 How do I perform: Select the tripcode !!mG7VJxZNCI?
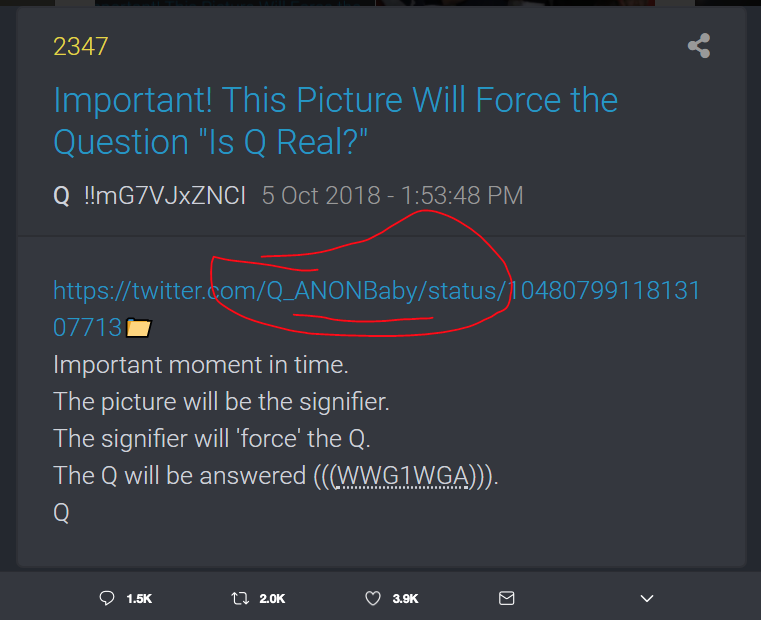tap(165, 196)
